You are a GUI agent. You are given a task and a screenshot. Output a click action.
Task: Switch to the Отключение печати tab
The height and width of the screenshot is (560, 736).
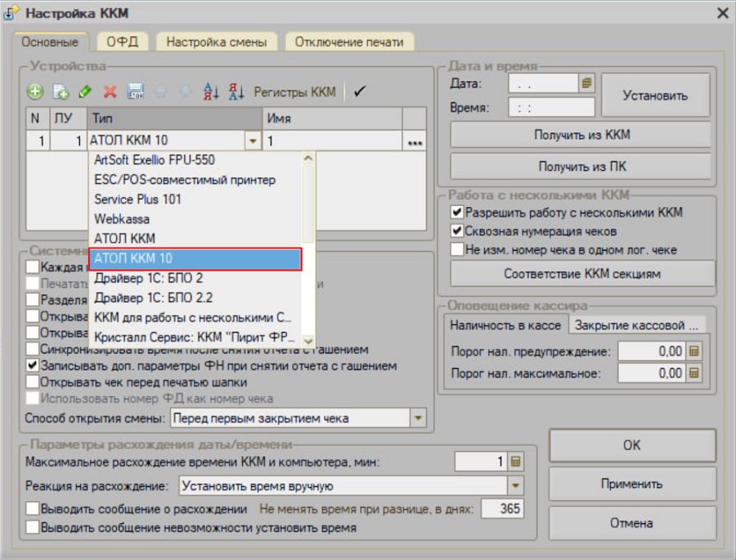pos(349,42)
